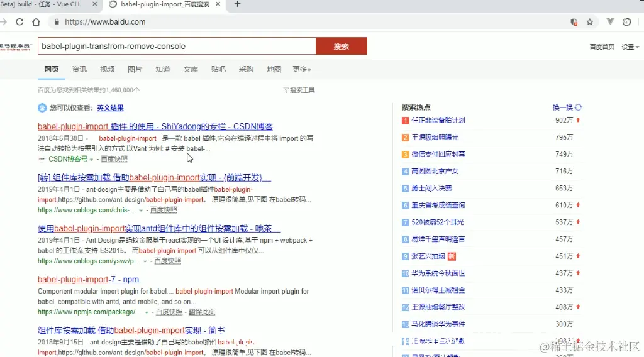Click the site logo beside the search box

click(x=16, y=47)
